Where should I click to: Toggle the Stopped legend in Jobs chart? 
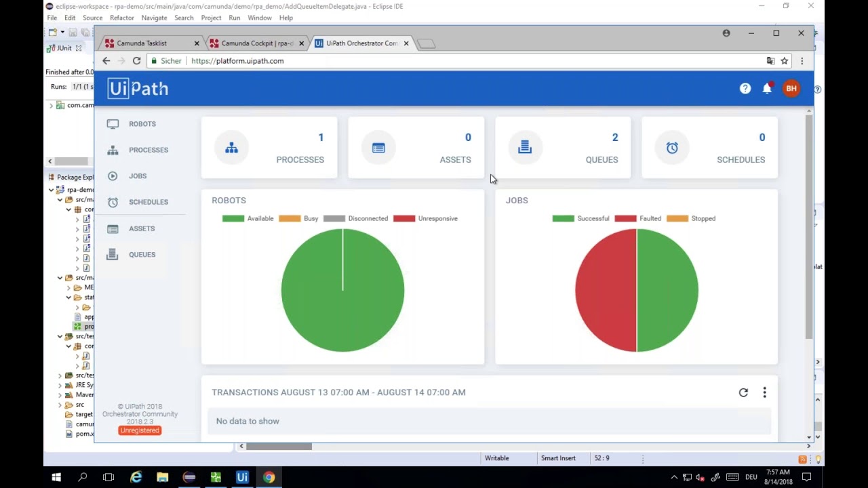[691, 218]
